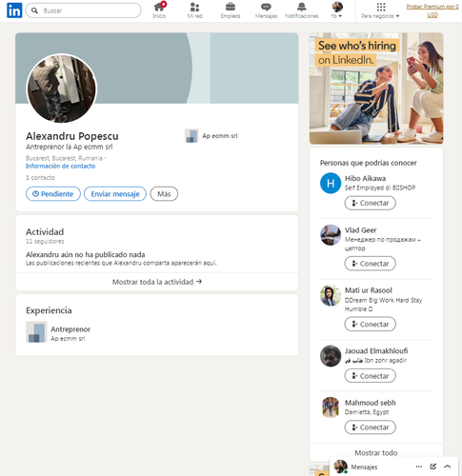This screenshot has height=476, width=462.
Task: Open Mahmoud sebh's avatar
Action: (331, 407)
